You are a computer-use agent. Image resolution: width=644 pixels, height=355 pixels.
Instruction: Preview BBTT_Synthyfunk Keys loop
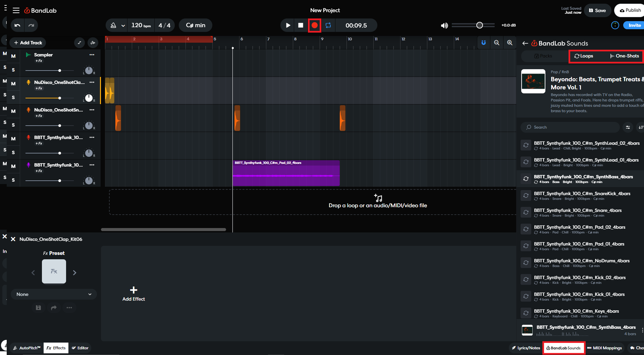(x=526, y=313)
